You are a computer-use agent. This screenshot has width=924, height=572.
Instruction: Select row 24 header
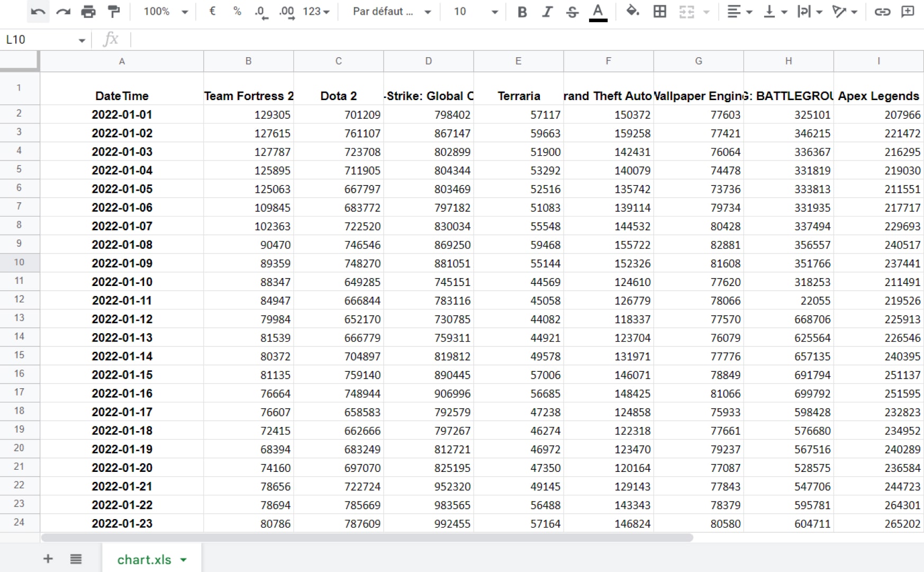(19, 522)
